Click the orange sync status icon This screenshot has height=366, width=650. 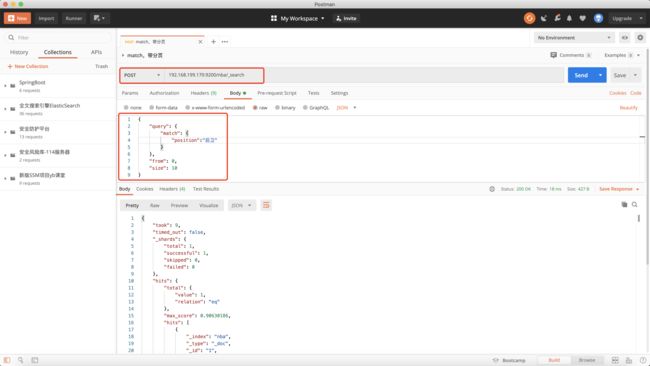click(529, 18)
